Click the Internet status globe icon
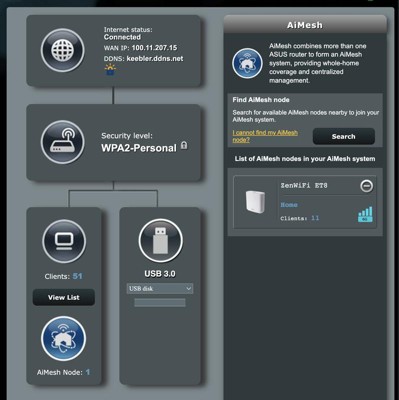This screenshot has height=400, width=399. 63,50
